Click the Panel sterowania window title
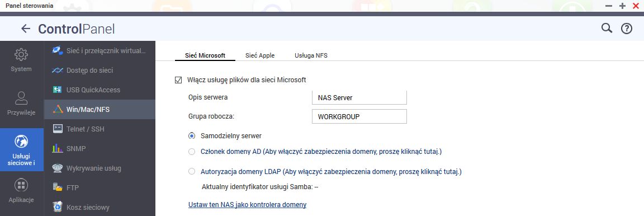The width and height of the screenshot is (644, 216). pos(29,6)
